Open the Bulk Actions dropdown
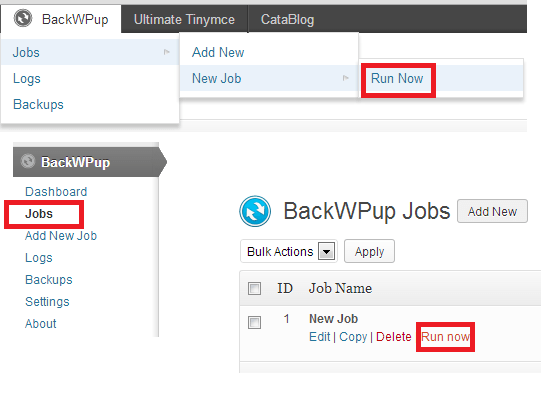This screenshot has width=541, height=394. point(289,251)
